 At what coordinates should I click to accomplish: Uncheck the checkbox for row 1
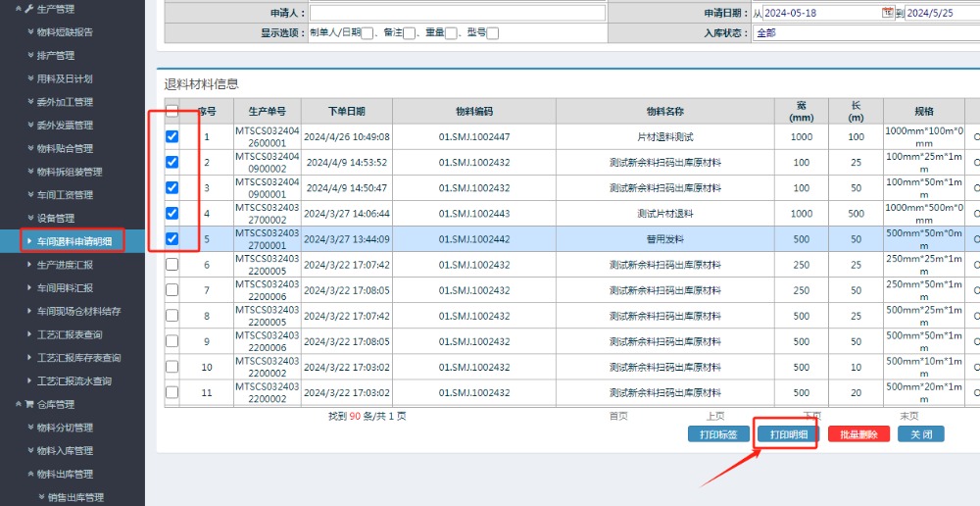[171, 137]
